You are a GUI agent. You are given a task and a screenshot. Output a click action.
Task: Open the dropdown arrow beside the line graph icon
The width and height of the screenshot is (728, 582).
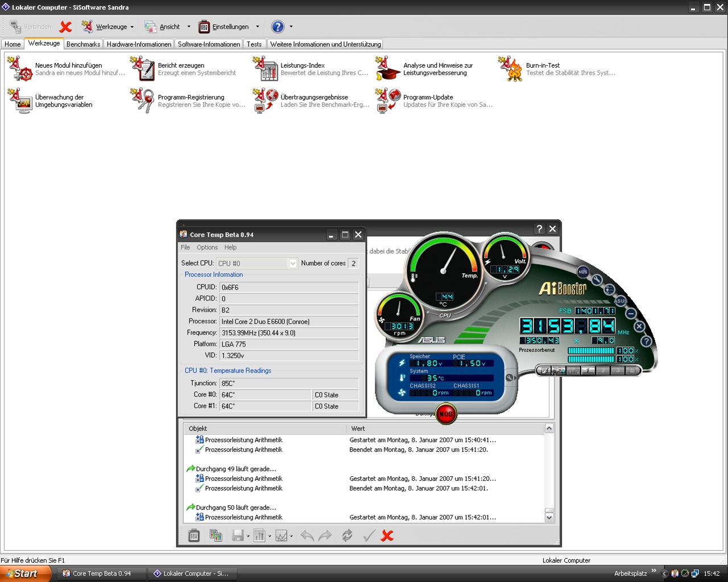click(291, 536)
